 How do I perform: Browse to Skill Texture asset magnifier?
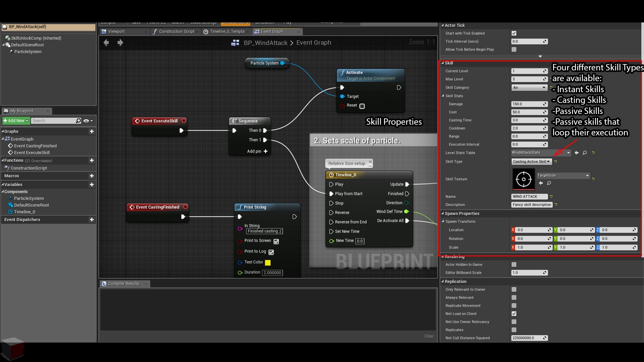click(549, 183)
